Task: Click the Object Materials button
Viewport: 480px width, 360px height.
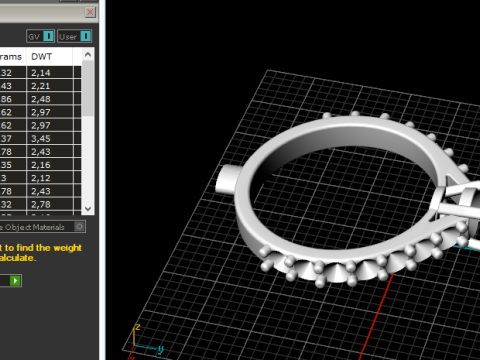Action: tap(43, 227)
